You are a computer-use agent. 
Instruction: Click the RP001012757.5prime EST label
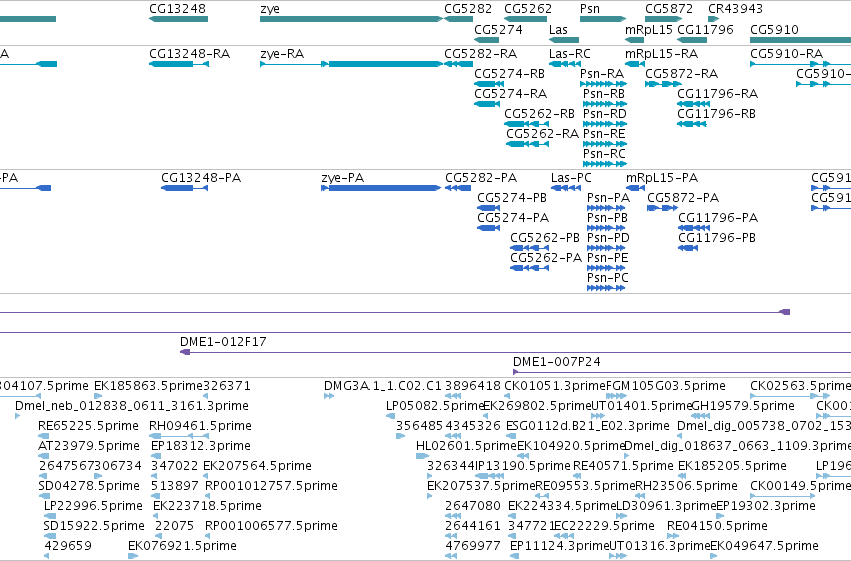tap(271, 486)
